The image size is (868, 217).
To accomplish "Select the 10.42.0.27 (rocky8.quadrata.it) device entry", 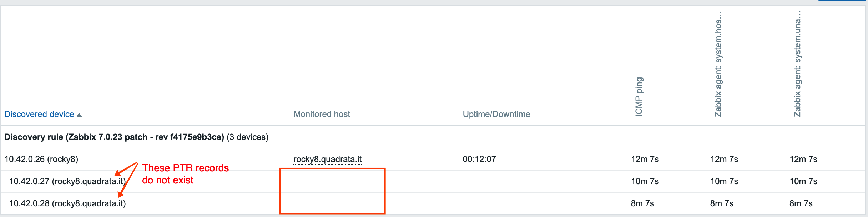I will (67, 181).
